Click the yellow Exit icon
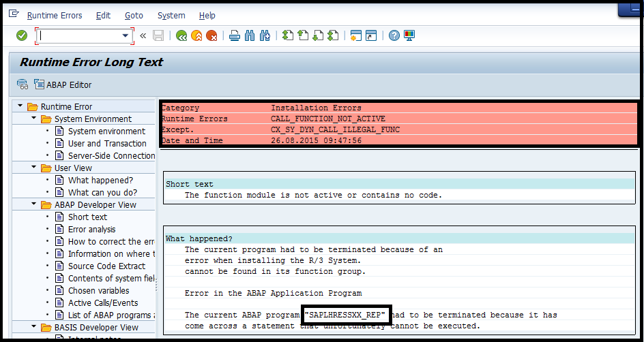 pos(196,35)
